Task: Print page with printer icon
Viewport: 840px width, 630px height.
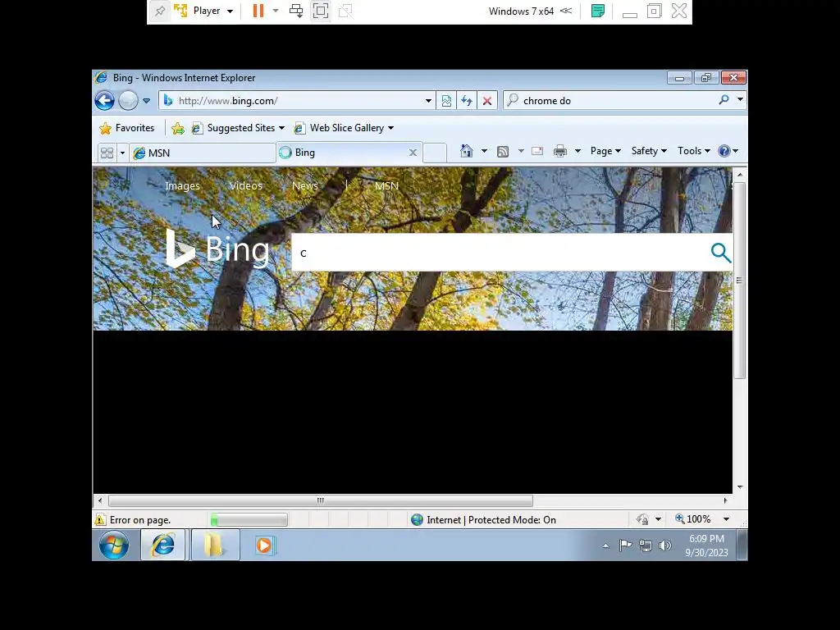Action: pos(559,151)
